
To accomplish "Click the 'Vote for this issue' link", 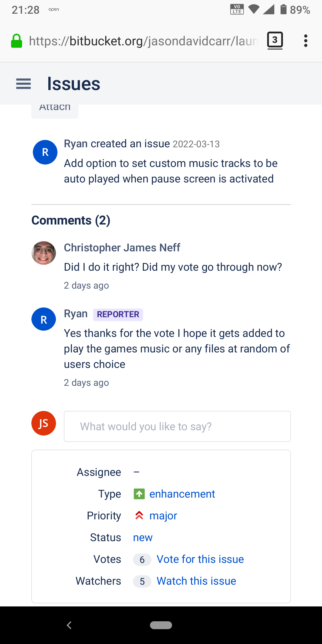I will click(x=200, y=559).
